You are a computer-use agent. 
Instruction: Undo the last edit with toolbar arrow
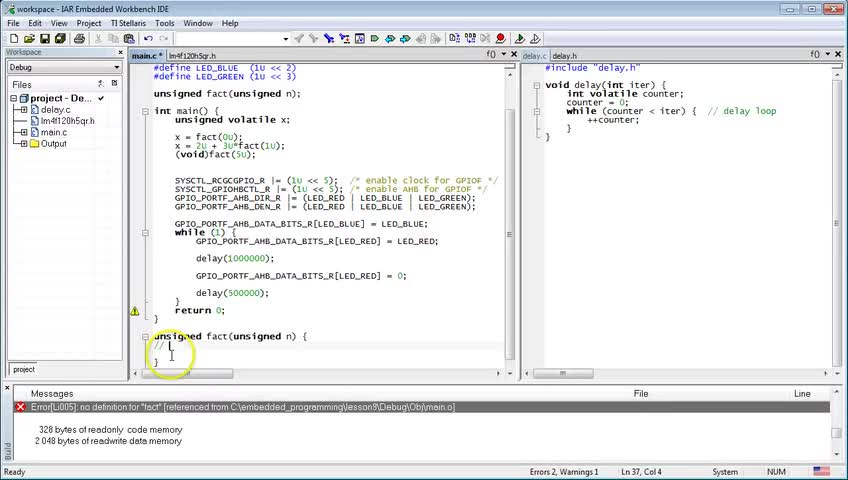(148, 38)
